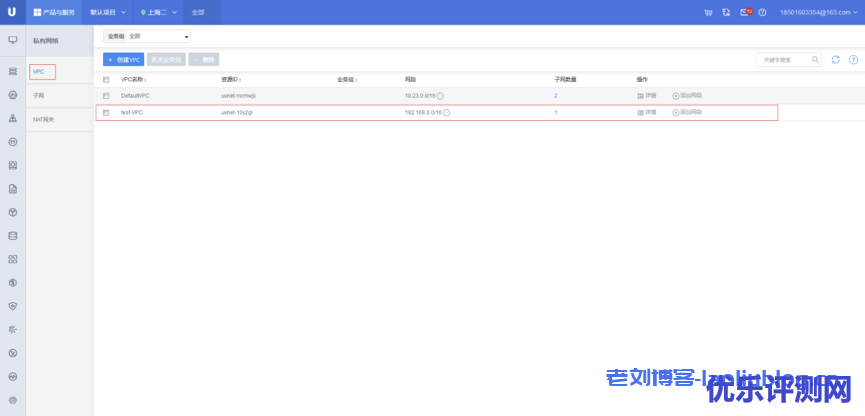Click the UCloud logo in top-left corner

pyautogui.click(x=12, y=12)
